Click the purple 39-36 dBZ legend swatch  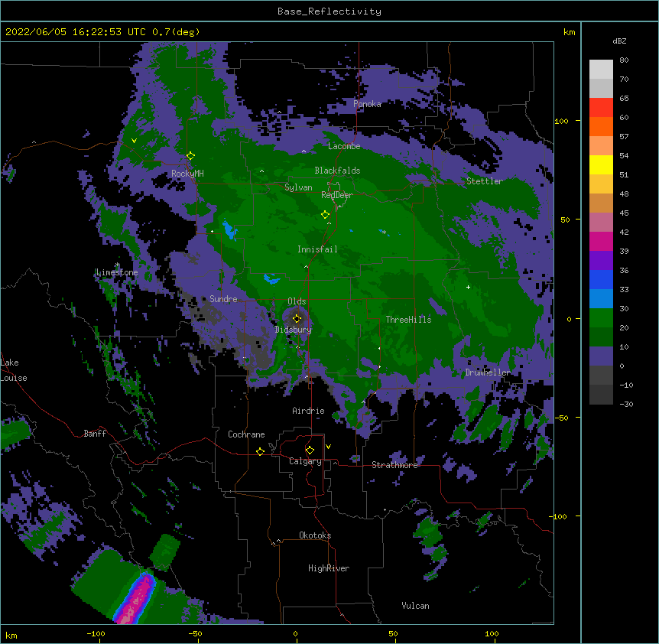[601, 261]
